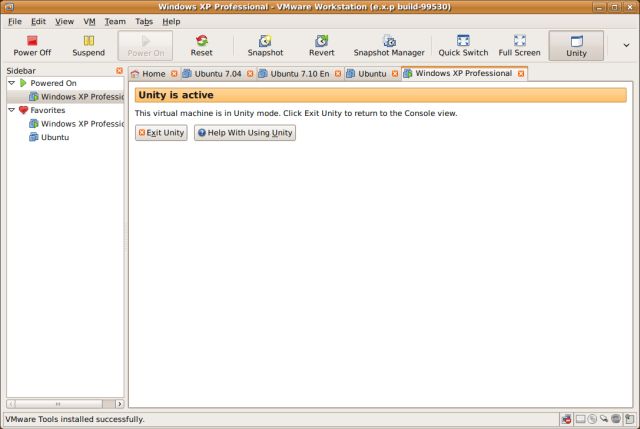Switch to the Ubuntu 7.04 tab

tap(218, 74)
